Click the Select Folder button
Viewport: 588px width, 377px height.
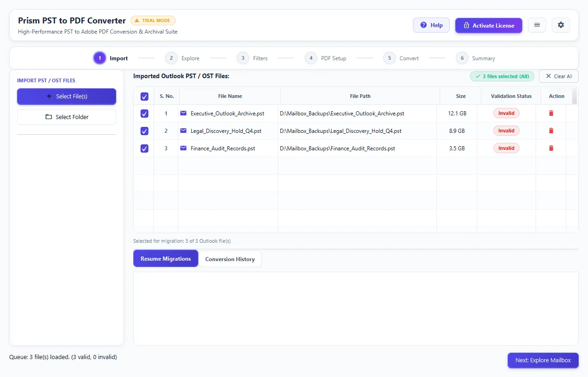click(x=67, y=117)
